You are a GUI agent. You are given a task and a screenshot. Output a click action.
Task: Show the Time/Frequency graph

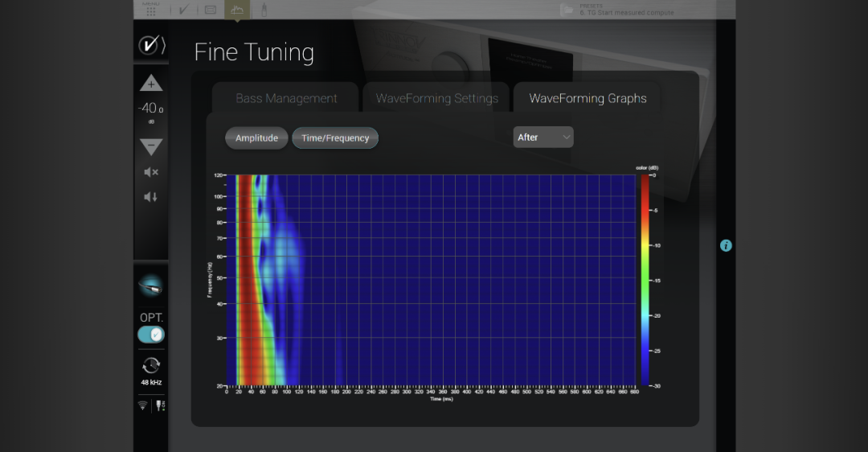click(x=335, y=138)
